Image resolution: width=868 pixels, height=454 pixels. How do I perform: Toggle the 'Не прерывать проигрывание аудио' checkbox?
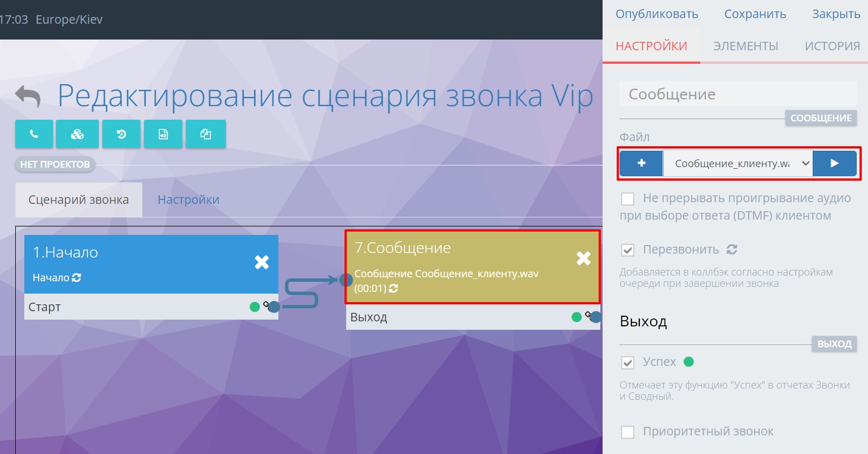pos(627,199)
